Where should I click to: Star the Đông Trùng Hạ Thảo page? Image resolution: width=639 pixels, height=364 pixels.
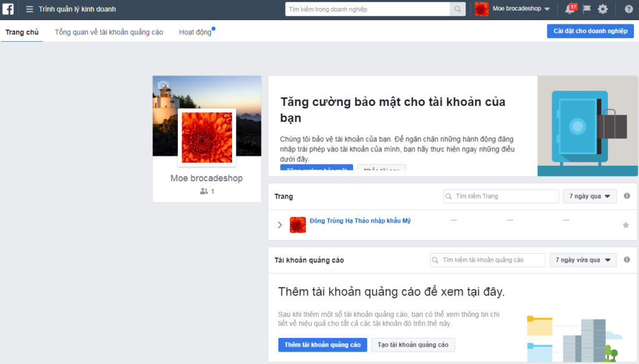(x=626, y=225)
